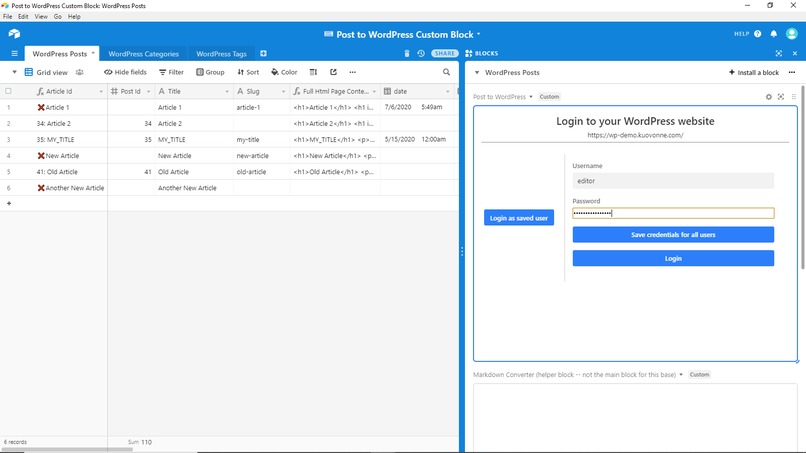Toggle the Blocks panel
This screenshot has height=453, width=806.
482,53
